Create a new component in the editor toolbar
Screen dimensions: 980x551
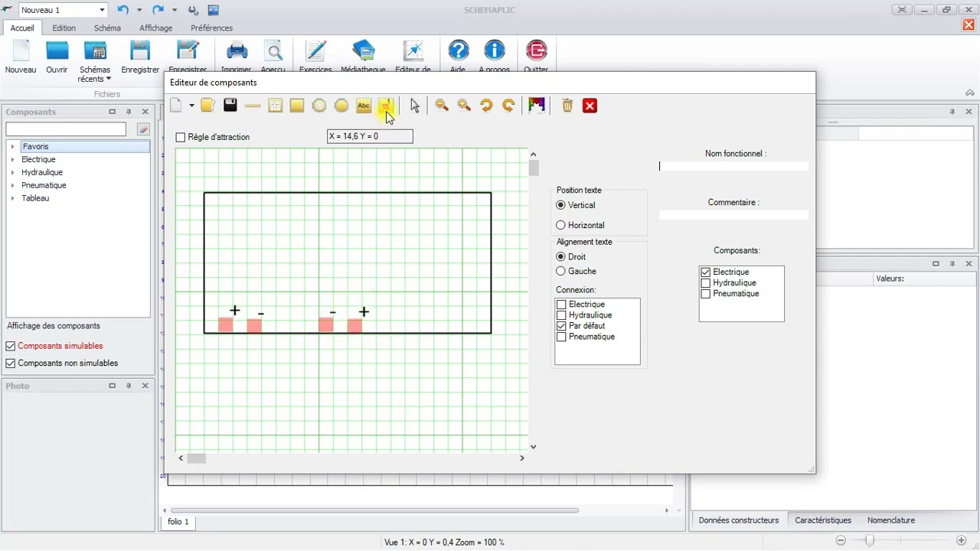(x=177, y=106)
